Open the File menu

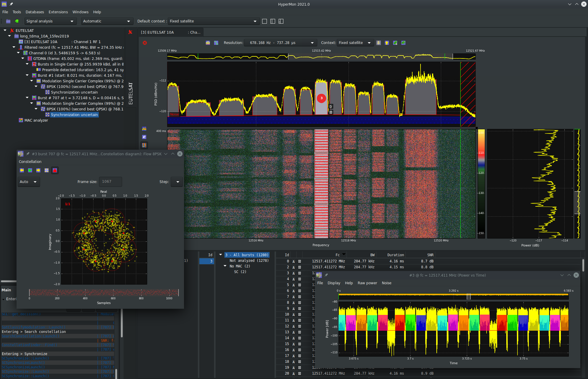pyautogui.click(x=5, y=12)
